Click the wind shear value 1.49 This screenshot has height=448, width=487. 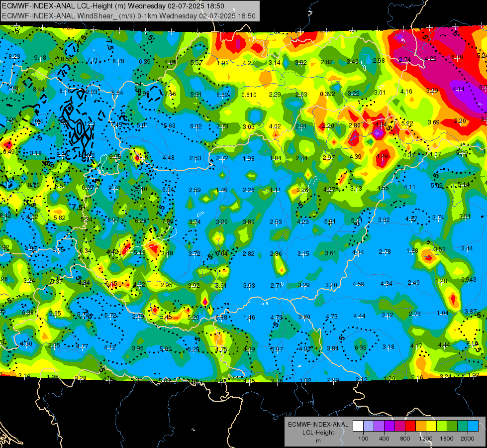click(221, 190)
